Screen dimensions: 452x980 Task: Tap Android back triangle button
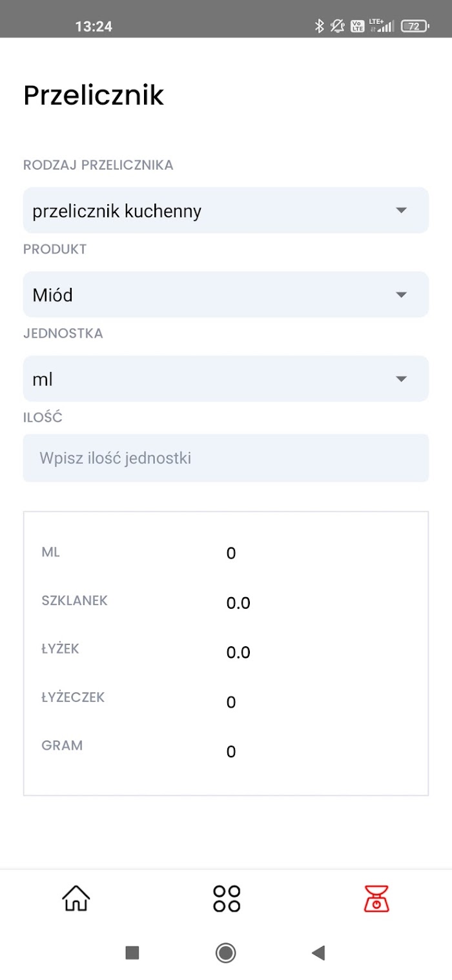click(x=318, y=952)
